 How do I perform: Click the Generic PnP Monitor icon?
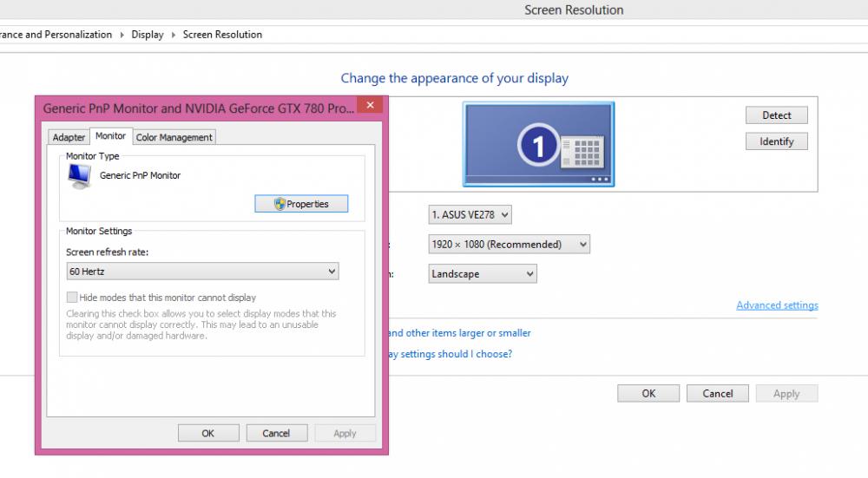click(79, 176)
